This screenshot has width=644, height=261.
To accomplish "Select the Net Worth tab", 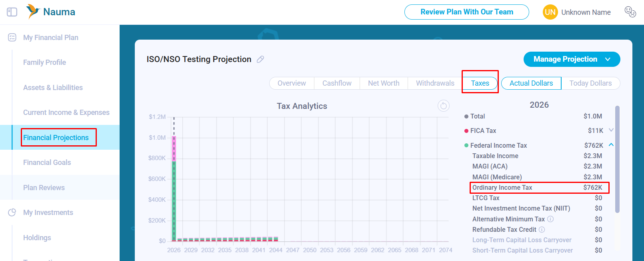I will [384, 83].
